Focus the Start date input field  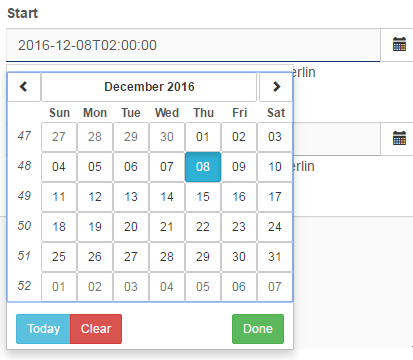193,45
